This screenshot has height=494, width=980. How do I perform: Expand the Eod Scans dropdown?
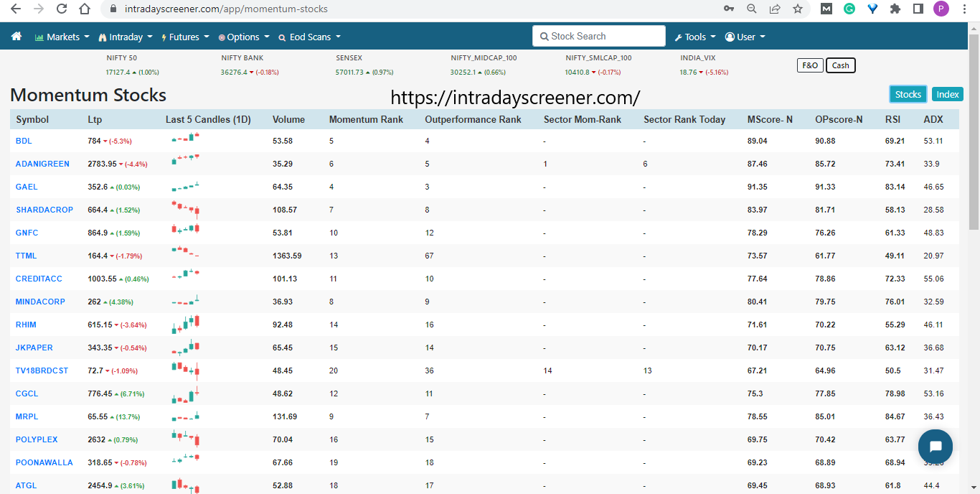tap(310, 37)
